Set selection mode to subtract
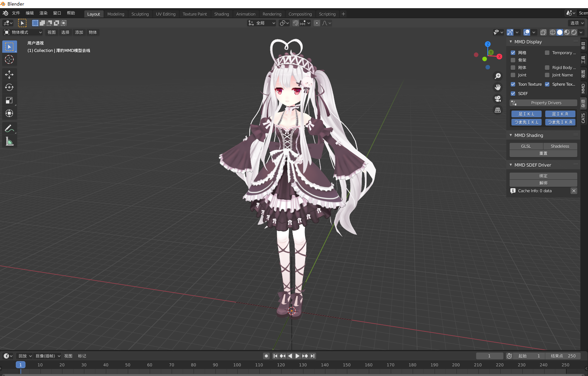The image size is (588, 376). (49, 23)
